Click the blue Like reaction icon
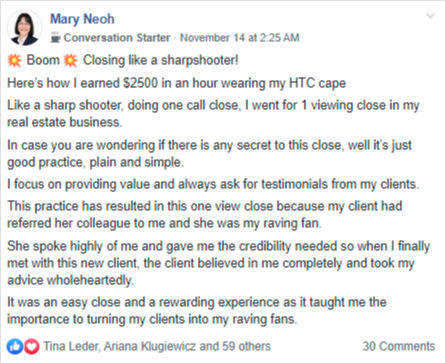Image resolution: width=445 pixels, height=363 pixels. [15, 346]
